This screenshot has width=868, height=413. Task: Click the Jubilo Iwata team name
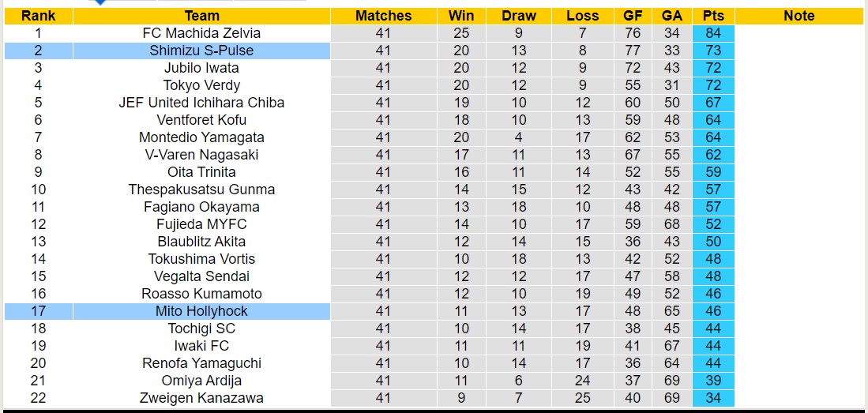[x=201, y=68]
